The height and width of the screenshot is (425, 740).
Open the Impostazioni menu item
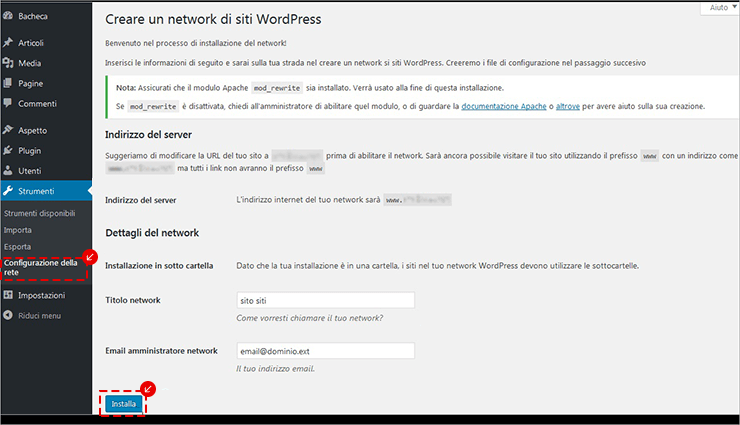[x=46, y=295]
